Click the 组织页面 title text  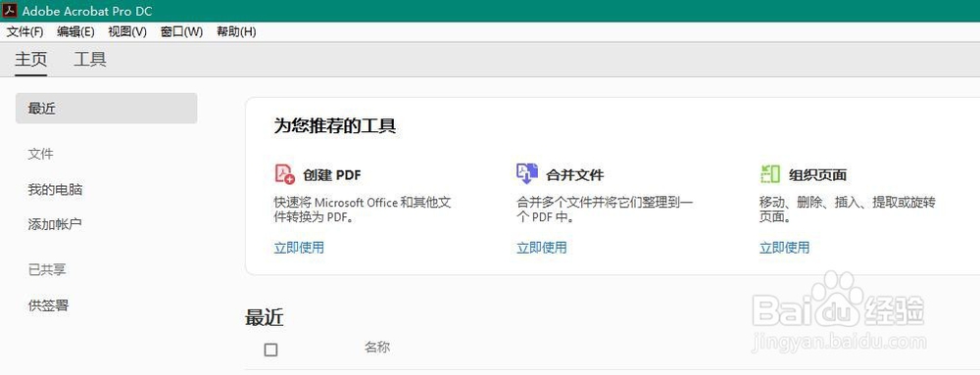point(817,174)
